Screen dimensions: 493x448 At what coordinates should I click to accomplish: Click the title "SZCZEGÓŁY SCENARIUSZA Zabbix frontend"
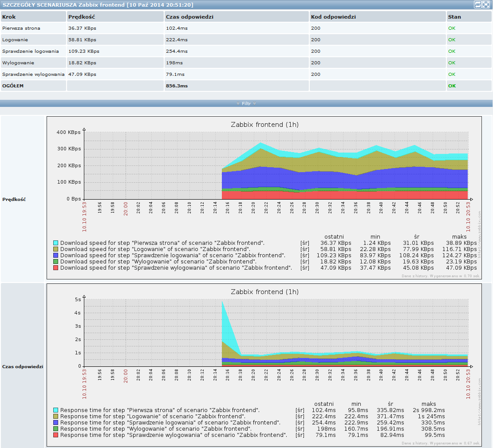[x=63, y=5]
